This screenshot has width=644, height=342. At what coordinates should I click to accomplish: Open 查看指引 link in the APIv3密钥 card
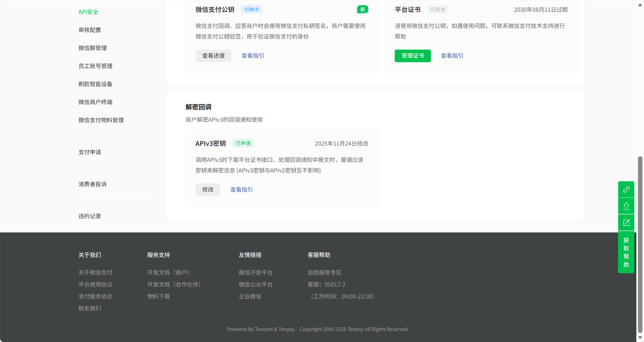pos(241,189)
